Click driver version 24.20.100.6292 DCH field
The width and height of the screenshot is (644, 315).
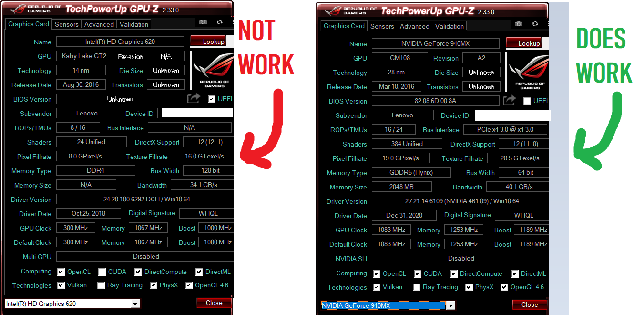pos(144,199)
